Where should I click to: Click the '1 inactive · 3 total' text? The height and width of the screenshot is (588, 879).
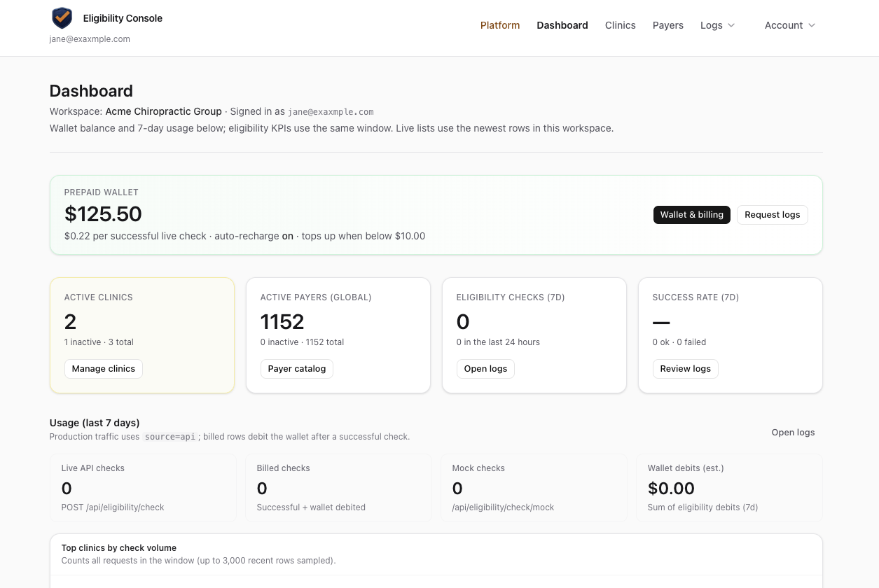pyautogui.click(x=99, y=342)
